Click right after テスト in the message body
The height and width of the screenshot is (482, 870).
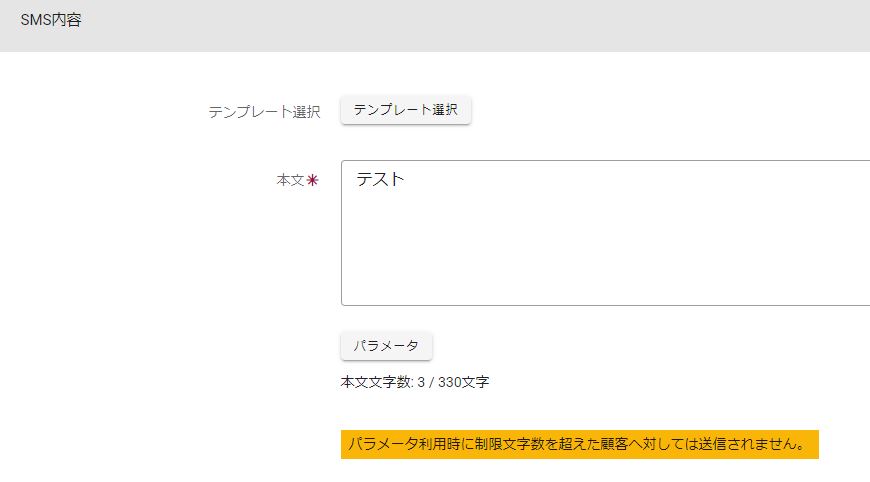point(407,180)
